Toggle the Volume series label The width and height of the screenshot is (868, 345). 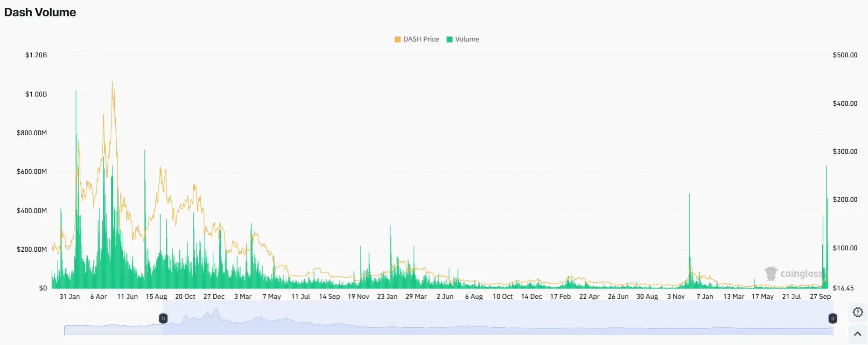(467, 40)
